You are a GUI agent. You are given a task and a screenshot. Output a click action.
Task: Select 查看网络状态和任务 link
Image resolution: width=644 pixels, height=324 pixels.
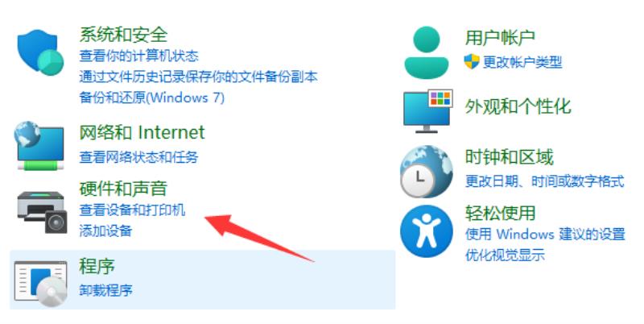coord(138,156)
